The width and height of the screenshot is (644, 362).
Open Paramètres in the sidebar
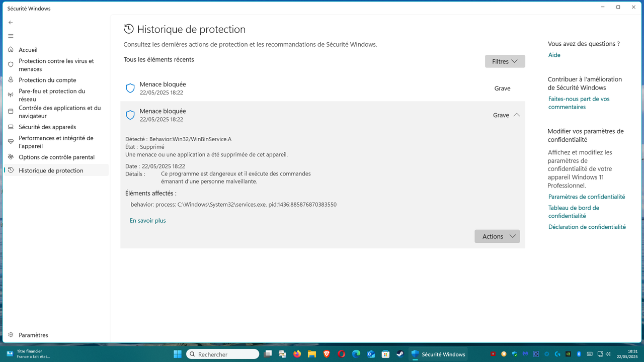33,335
